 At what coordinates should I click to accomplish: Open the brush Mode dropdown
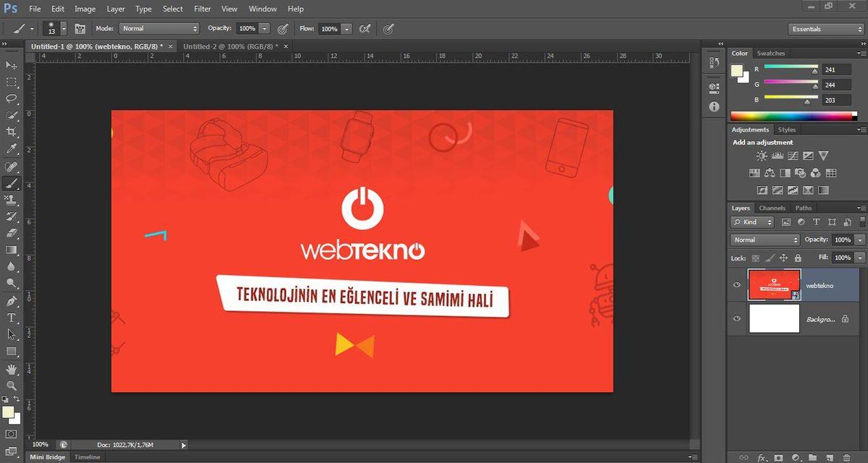(159, 29)
